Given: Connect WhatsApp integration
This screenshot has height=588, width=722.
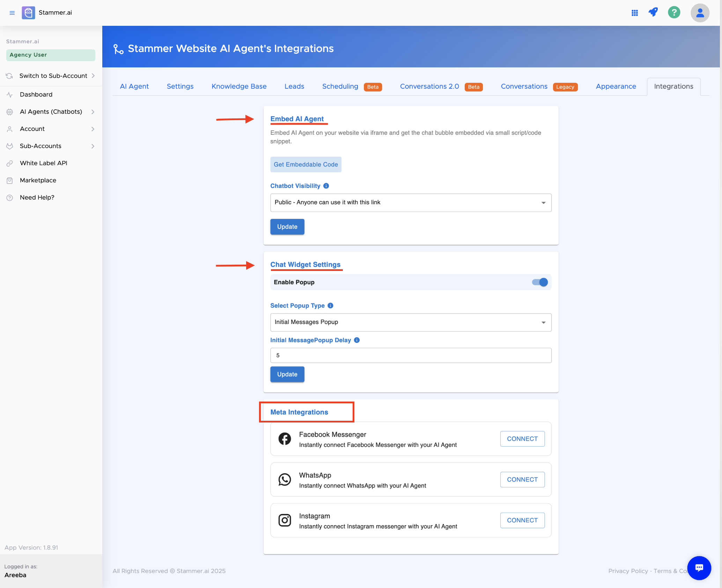Looking at the screenshot, I should [522, 479].
